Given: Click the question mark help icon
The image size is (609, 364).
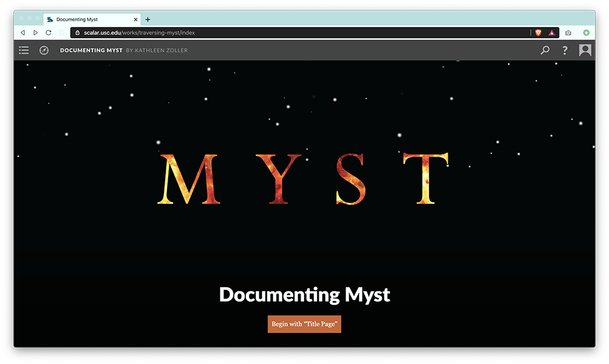Looking at the screenshot, I should (565, 50).
